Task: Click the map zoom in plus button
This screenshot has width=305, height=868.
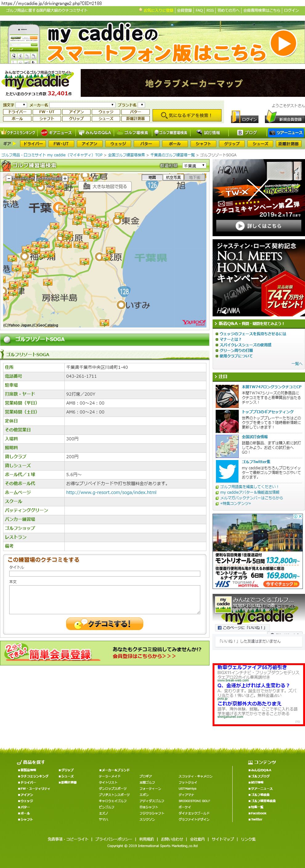Action: point(65,179)
